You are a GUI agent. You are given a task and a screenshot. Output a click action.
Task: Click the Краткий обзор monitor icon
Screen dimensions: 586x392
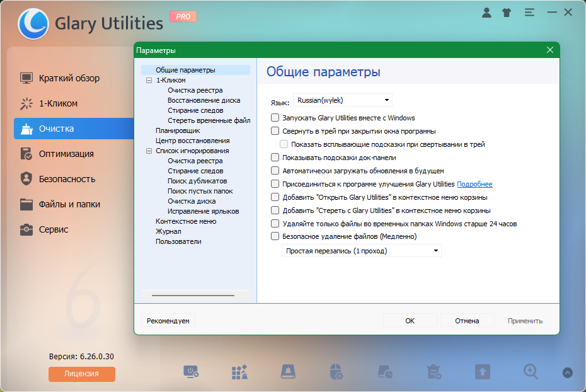pos(26,78)
